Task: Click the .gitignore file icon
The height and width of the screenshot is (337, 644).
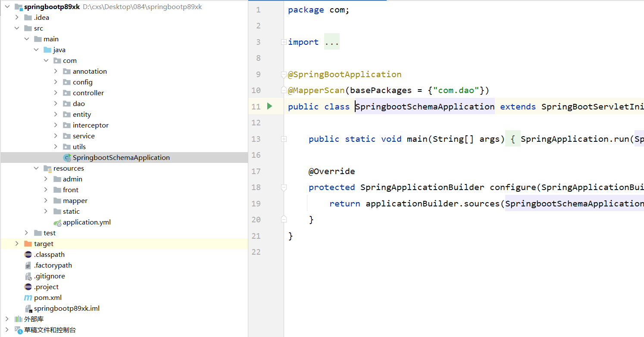Action: click(28, 276)
